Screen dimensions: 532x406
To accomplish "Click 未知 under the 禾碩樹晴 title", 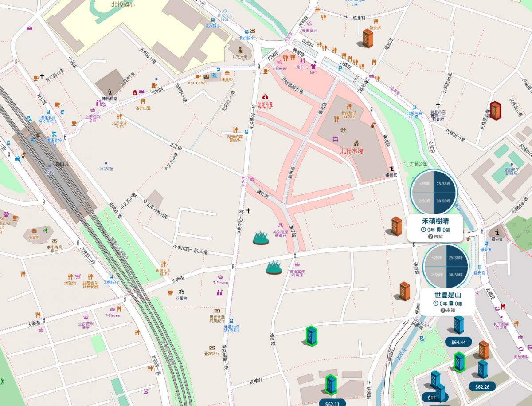I will 438,237.
